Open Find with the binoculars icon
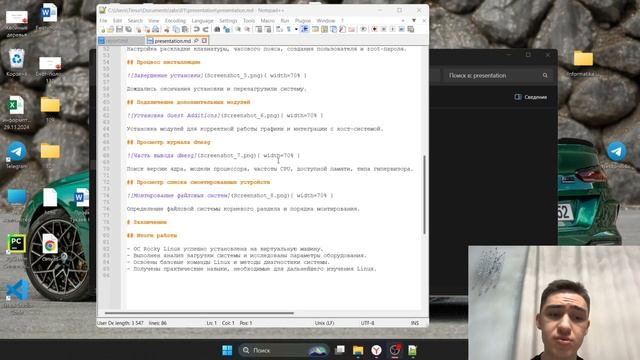Screen dimensions: 640x360 217,29
